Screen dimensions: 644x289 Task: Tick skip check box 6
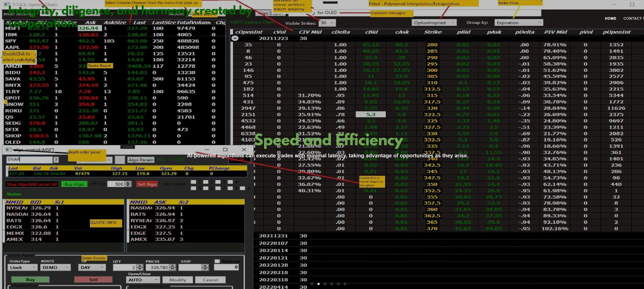click(206, 188)
